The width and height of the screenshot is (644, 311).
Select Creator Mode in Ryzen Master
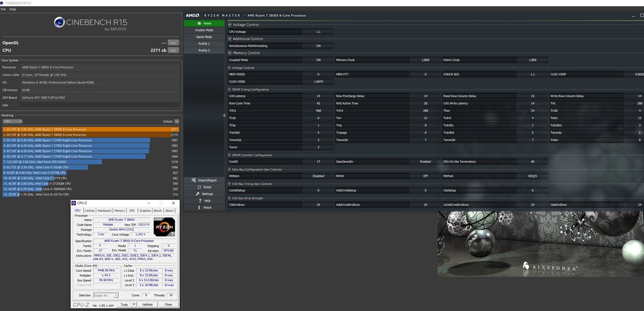click(204, 30)
